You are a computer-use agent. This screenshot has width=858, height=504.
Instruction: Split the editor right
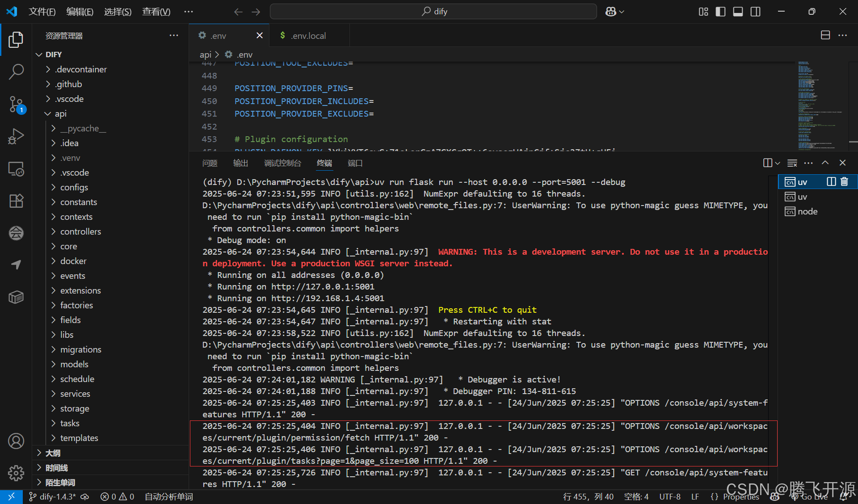tap(825, 35)
